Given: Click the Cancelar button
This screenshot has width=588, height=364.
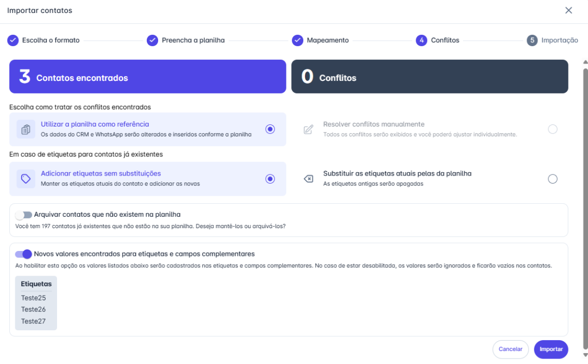Looking at the screenshot, I should (510, 349).
